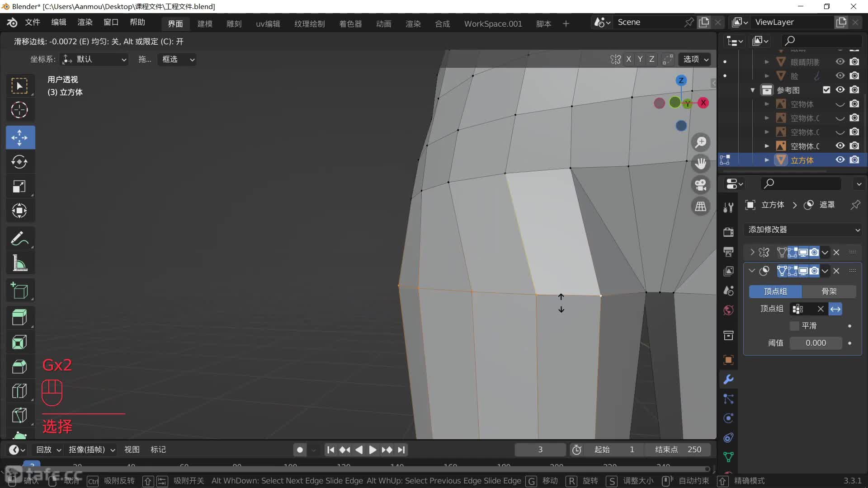This screenshot has width=868, height=488.
Task: Expand the 立方体 outliner row
Action: coord(767,160)
